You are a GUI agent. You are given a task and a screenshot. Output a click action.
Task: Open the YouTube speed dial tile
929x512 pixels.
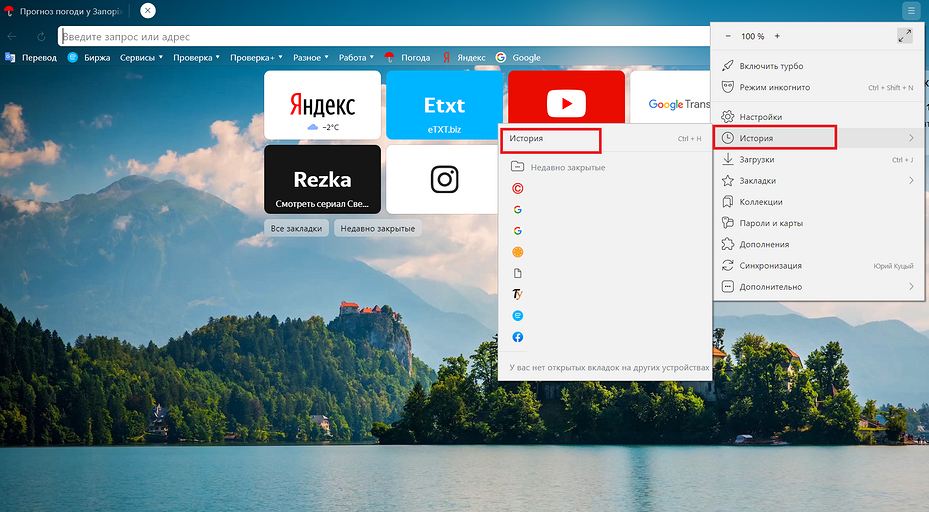[566, 98]
